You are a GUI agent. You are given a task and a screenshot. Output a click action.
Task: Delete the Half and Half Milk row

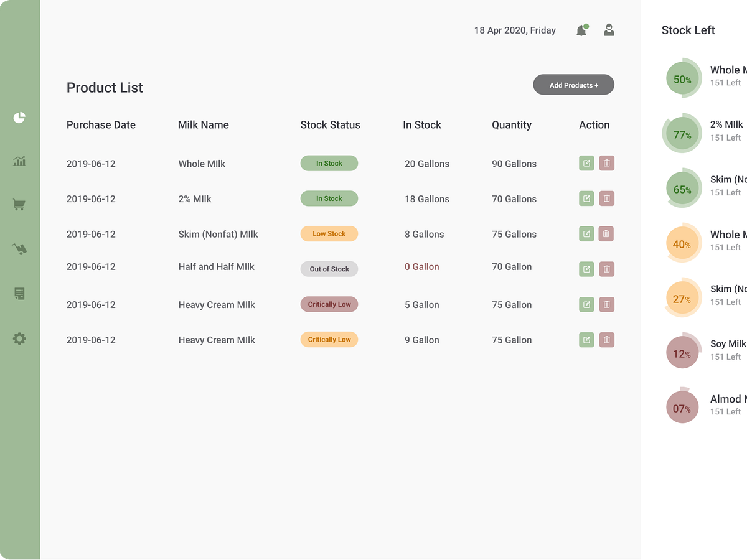(x=606, y=269)
